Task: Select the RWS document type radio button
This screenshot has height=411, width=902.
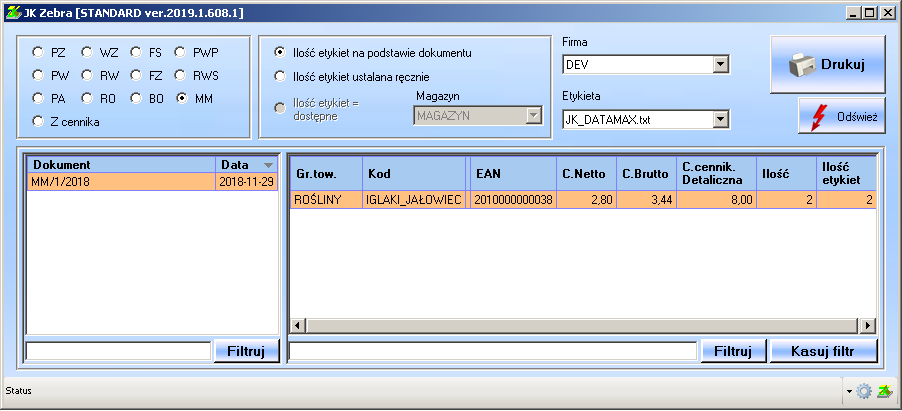Action: pyautogui.click(x=182, y=75)
